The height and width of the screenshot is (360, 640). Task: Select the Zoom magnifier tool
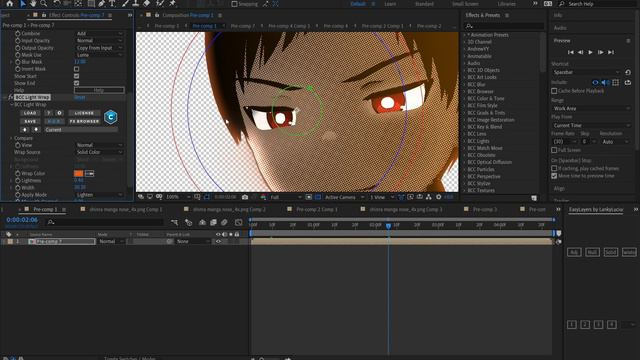coord(43,4)
